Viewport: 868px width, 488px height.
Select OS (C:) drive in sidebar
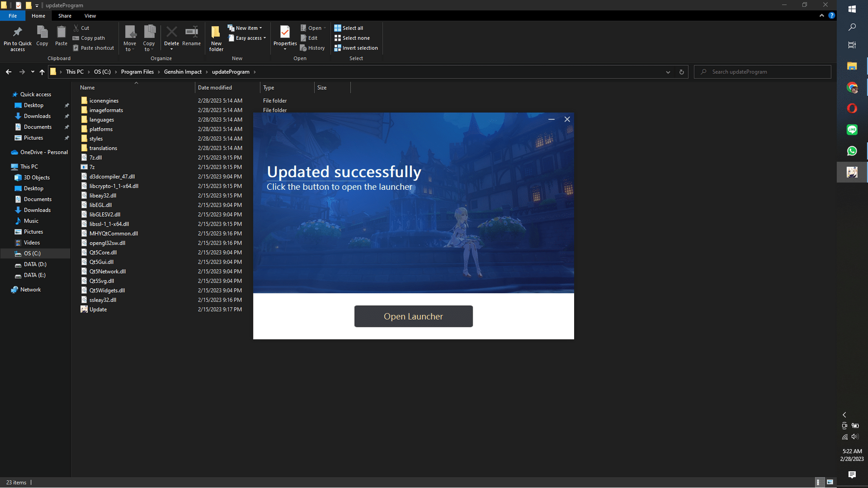pyautogui.click(x=32, y=253)
